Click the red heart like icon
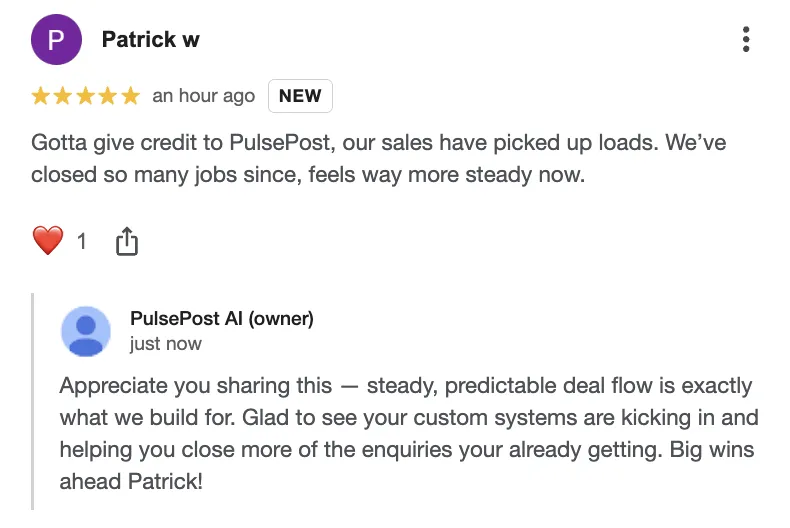 click(47, 241)
